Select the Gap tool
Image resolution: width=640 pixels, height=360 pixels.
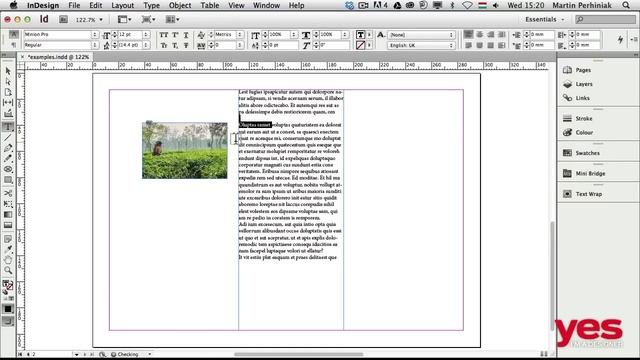(8, 102)
